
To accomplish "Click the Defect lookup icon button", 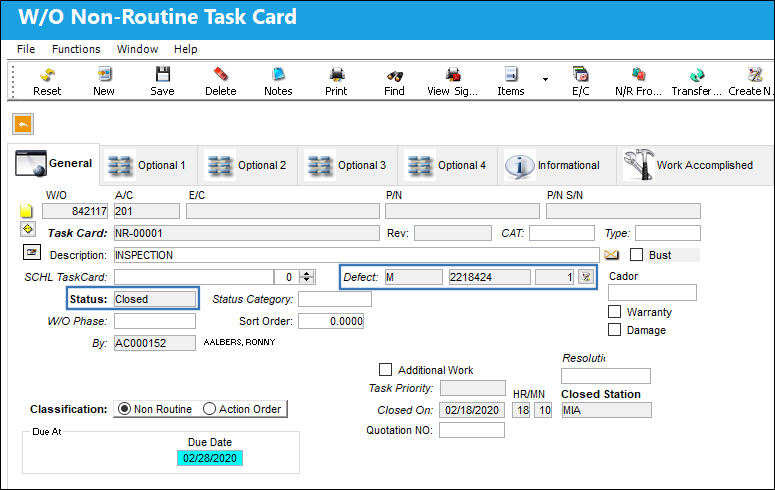I will coord(586,277).
